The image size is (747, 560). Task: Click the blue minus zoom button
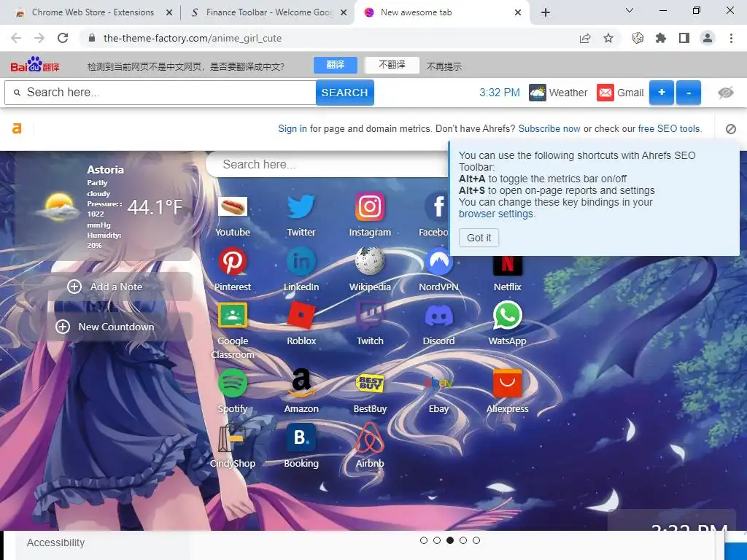[689, 93]
